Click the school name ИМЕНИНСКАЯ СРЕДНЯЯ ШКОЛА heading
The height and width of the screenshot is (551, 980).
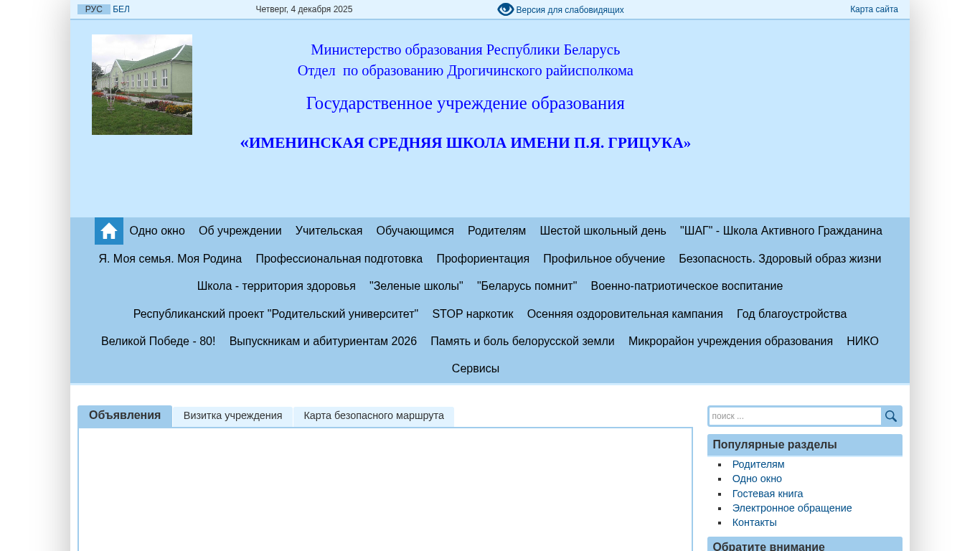point(466,143)
